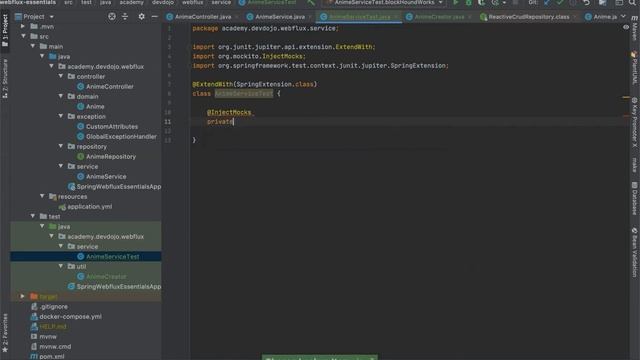This screenshot has width=640, height=360.
Task: Hide the Project panel with minus icon
Action: pos(154,17)
